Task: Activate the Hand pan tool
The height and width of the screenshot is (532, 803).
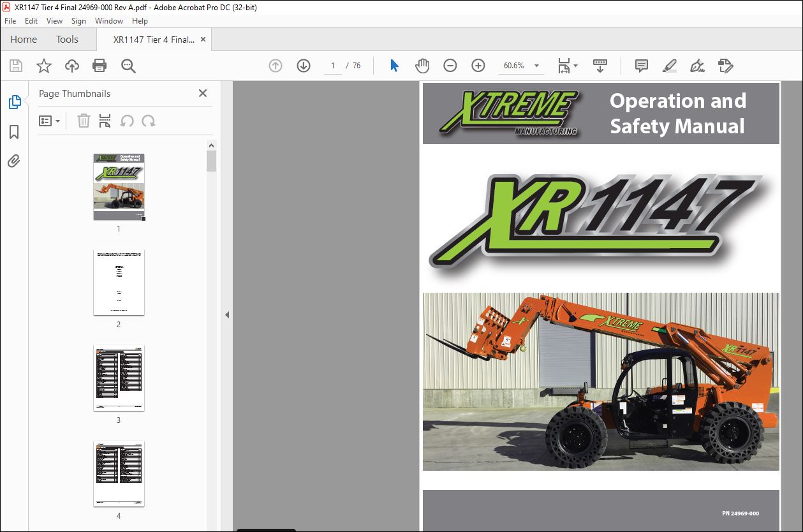Action: 422,66
